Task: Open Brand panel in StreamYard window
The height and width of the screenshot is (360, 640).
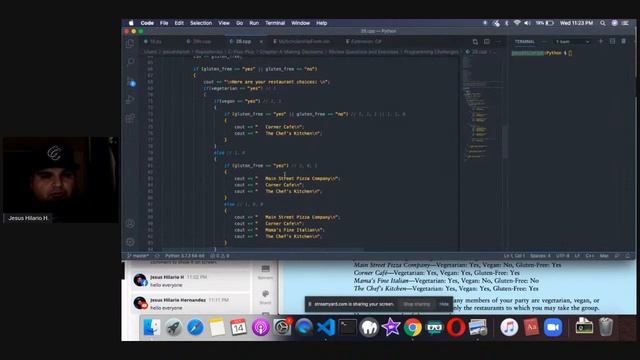Action: (x=265, y=297)
